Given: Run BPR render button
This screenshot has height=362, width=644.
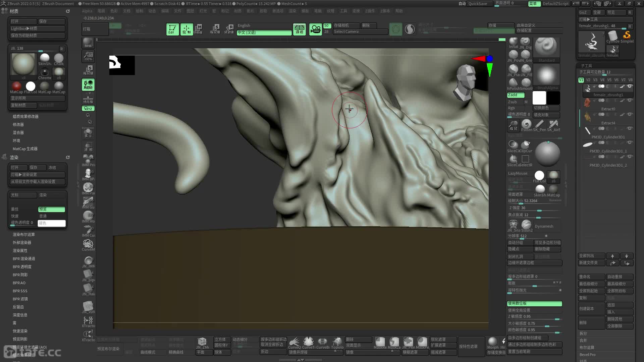Looking at the screenshot, I should [88, 43].
